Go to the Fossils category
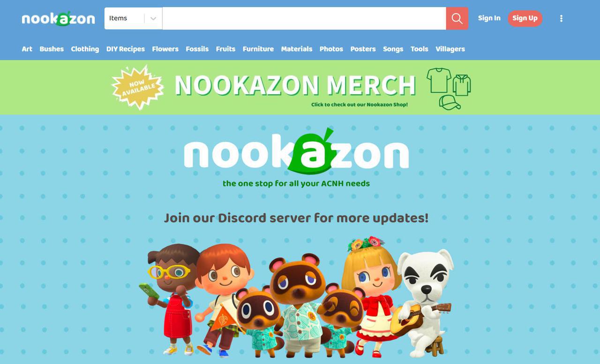600x364 pixels. [x=197, y=49]
